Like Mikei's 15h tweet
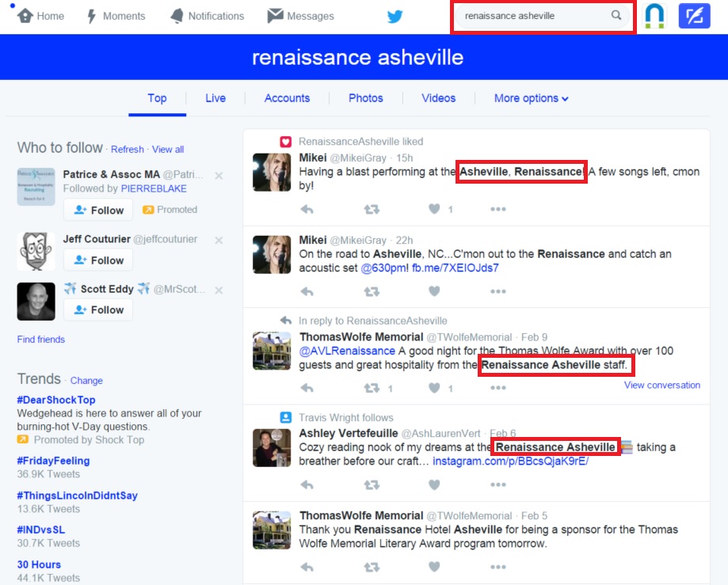Image resolution: width=728 pixels, height=585 pixels. point(434,209)
